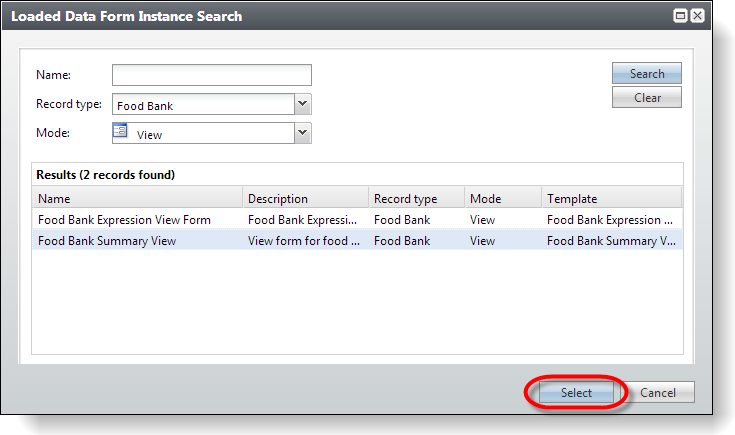Click the Mode column header
The height and width of the screenshot is (435, 735).
click(x=503, y=198)
